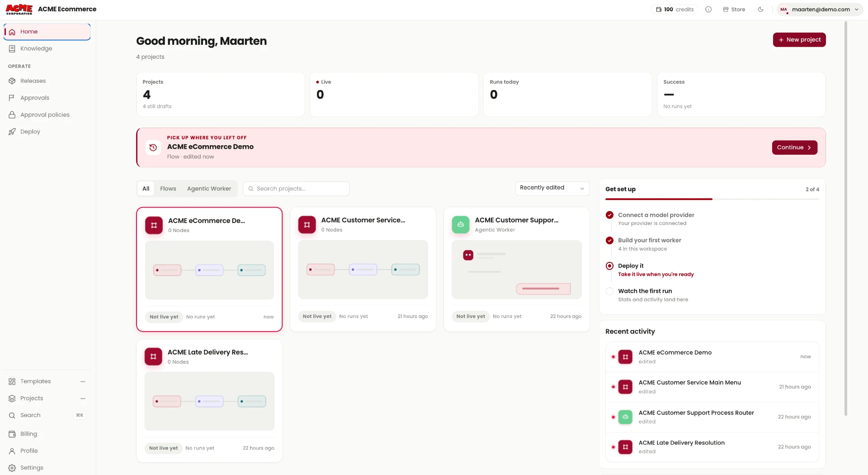Expand the maarten@demo.com account menu

tap(819, 9)
